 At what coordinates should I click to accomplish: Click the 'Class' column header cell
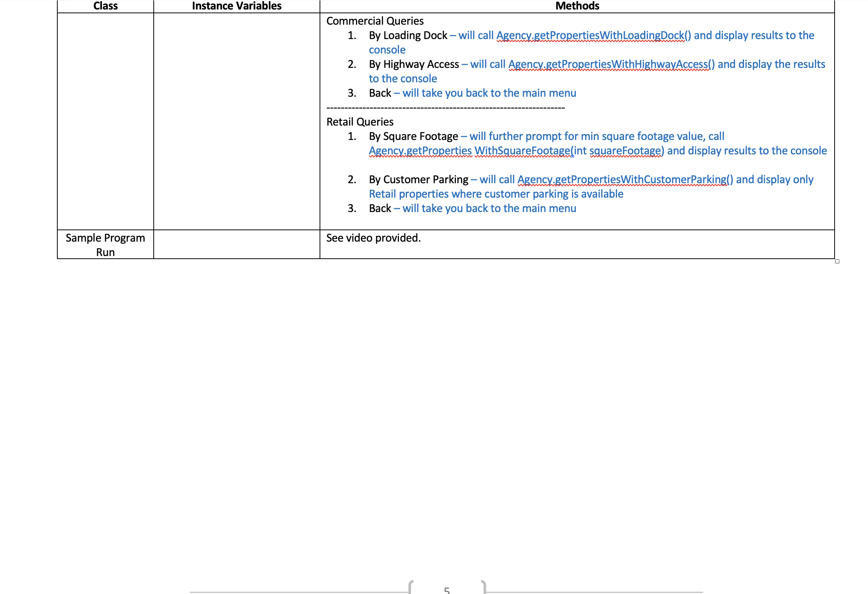[106, 6]
